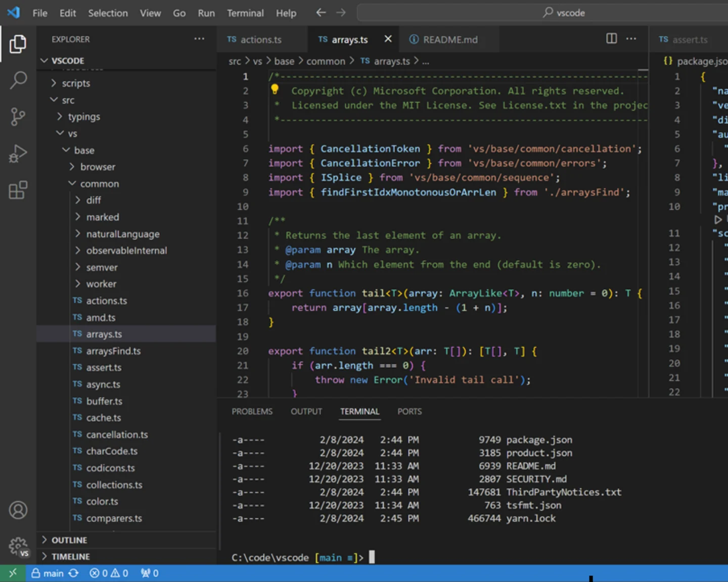This screenshot has height=582, width=728.
Task: Click the run script arrow in package.json
Action: click(x=717, y=220)
